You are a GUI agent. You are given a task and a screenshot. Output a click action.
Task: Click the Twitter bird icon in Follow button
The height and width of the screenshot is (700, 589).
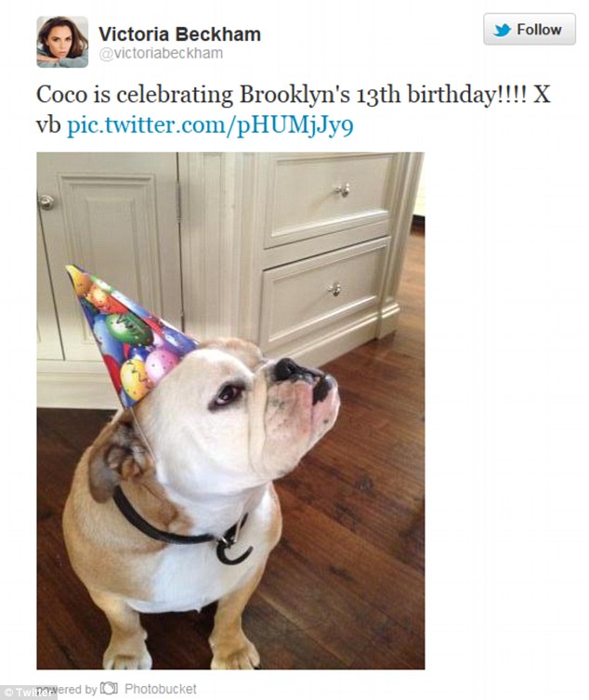(502, 30)
